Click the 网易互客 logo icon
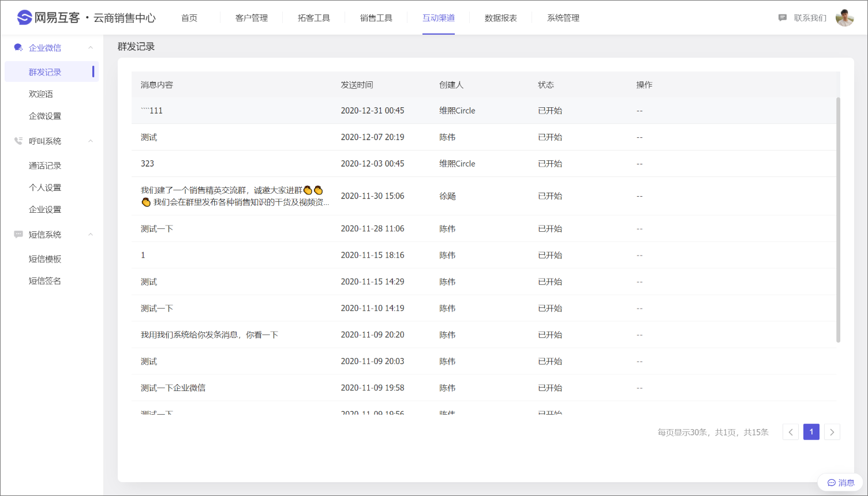 tap(24, 18)
